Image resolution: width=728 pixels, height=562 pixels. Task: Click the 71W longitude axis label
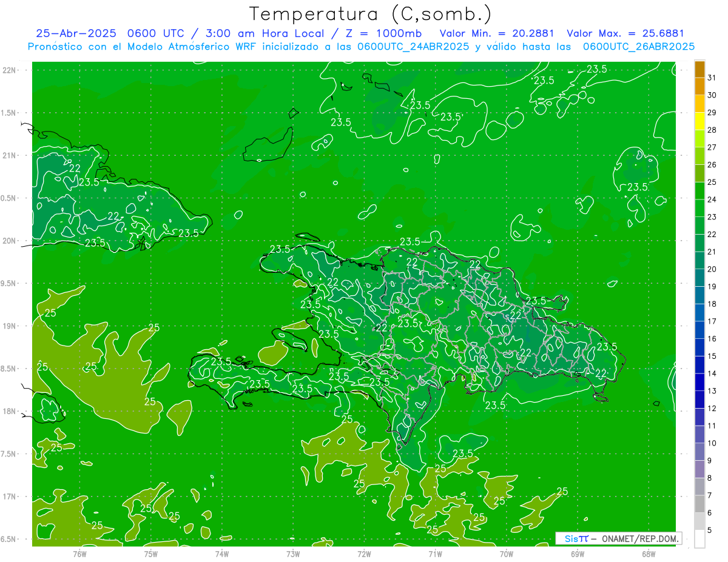pyautogui.click(x=435, y=553)
